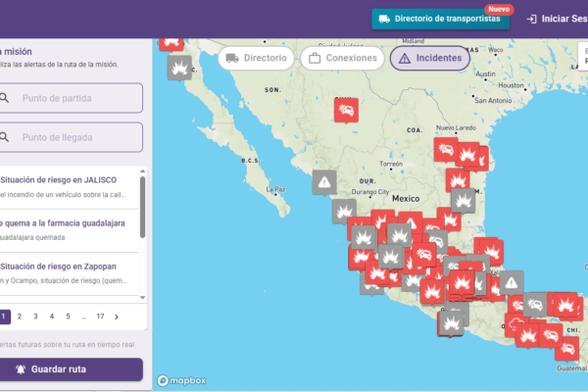The image size is (588, 392).
Task: Select the gray explosion marker in Baja California
Action: [178, 67]
